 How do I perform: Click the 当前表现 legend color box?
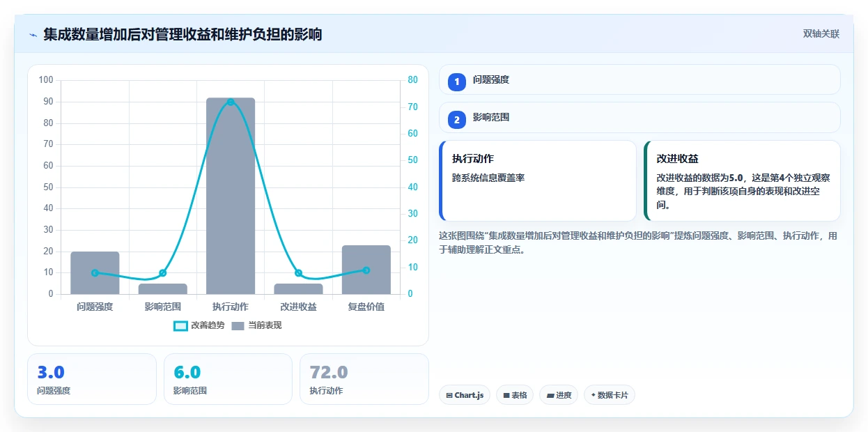pyautogui.click(x=238, y=325)
